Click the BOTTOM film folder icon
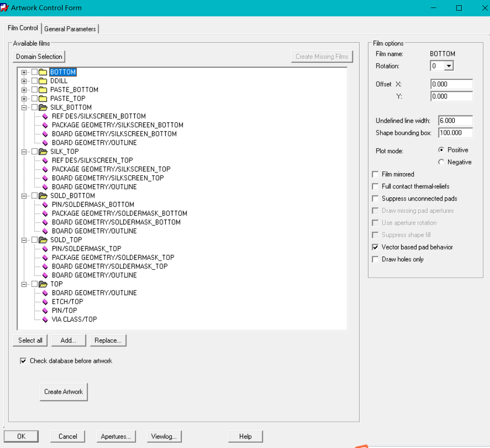This screenshot has height=448, width=490. click(43, 72)
